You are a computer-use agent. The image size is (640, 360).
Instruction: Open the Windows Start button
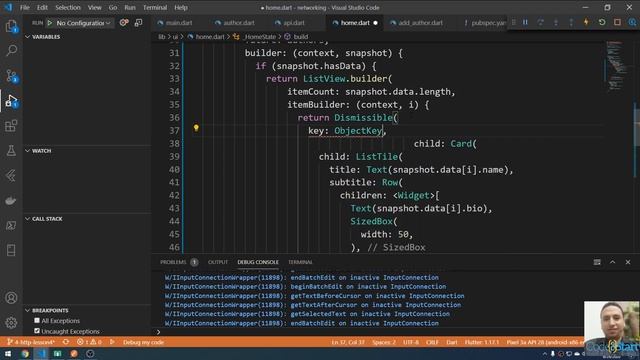[8, 353]
